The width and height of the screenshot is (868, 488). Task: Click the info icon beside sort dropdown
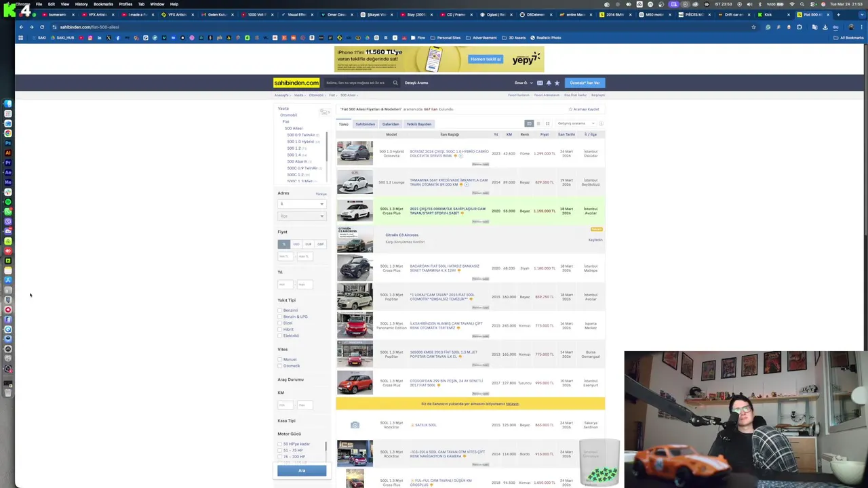click(x=601, y=123)
